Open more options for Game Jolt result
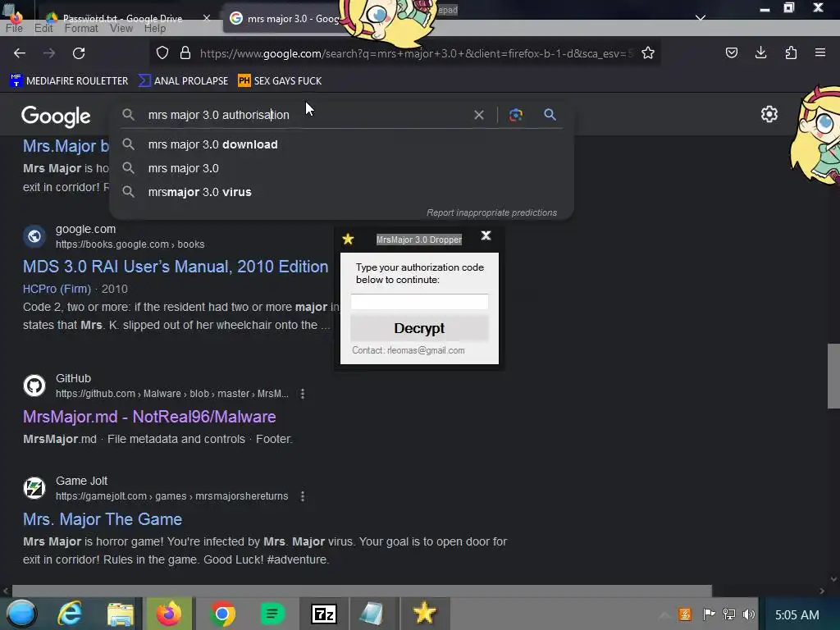The width and height of the screenshot is (840, 630). click(x=303, y=496)
